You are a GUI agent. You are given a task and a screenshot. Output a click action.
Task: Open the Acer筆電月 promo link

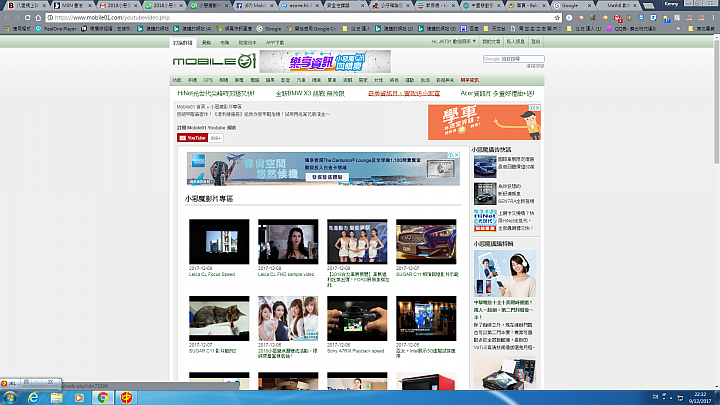click(x=497, y=93)
